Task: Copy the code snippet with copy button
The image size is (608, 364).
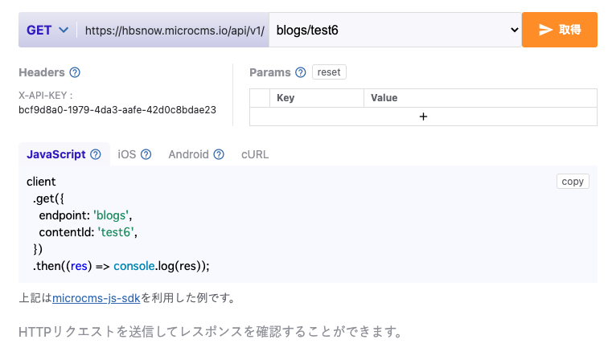Action: tap(573, 182)
